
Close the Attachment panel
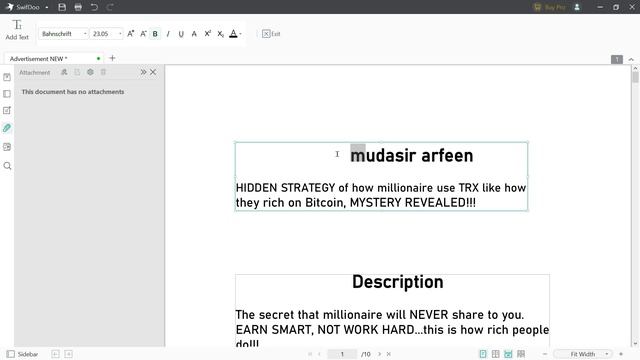pyautogui.click(x=153, y=72)
